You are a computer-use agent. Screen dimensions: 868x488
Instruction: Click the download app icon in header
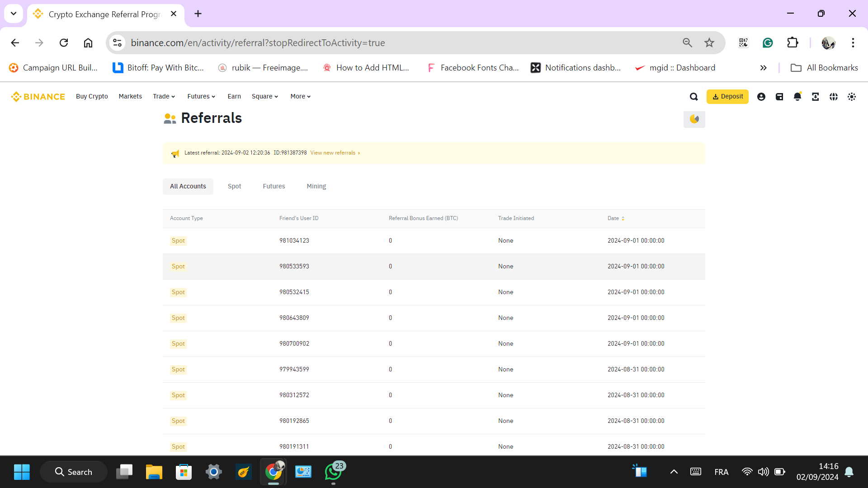(x=816, y=97)
